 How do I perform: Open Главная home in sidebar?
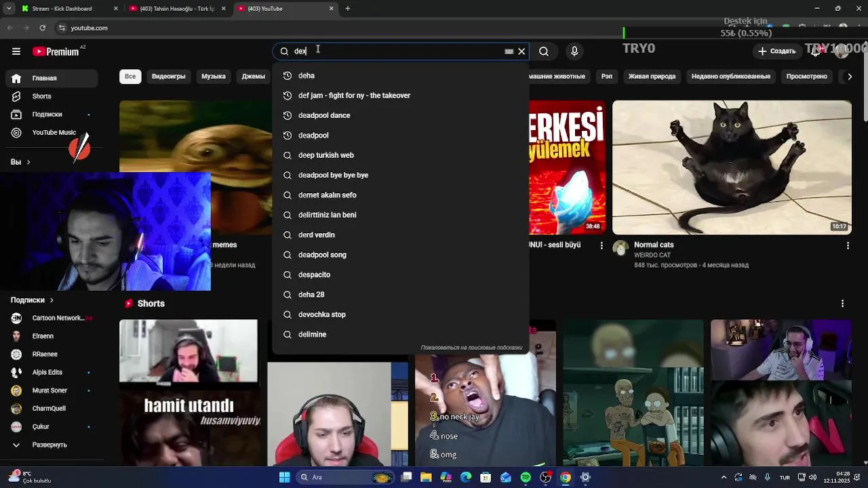tap(52, 78)
